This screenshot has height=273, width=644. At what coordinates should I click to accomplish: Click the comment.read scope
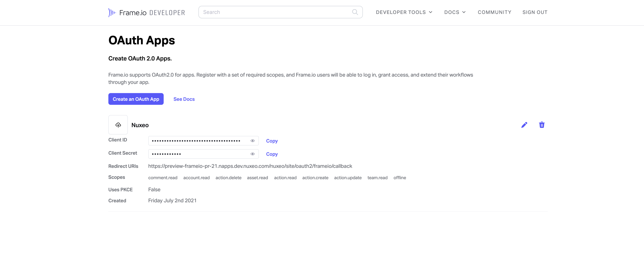pyautogui.click(x=163, y=178)
